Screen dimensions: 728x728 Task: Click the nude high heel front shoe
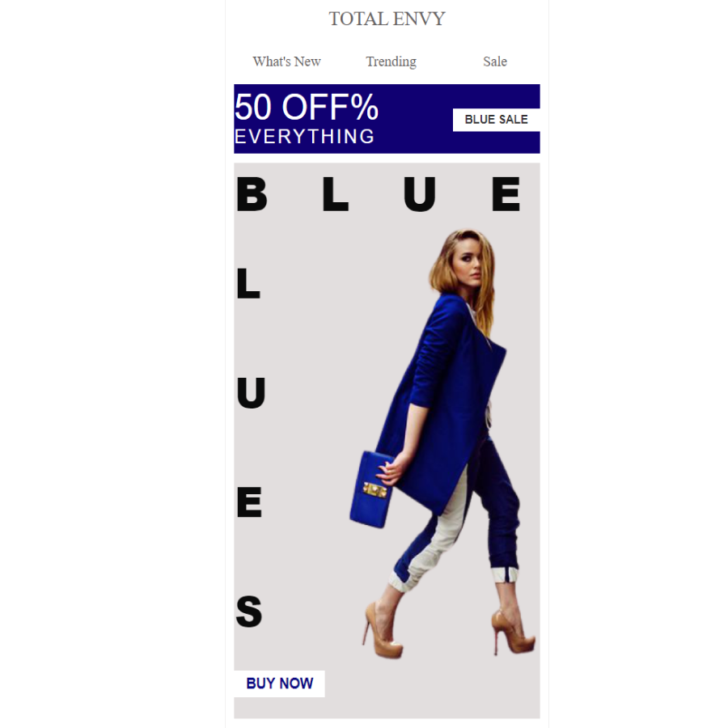point(383,630)
